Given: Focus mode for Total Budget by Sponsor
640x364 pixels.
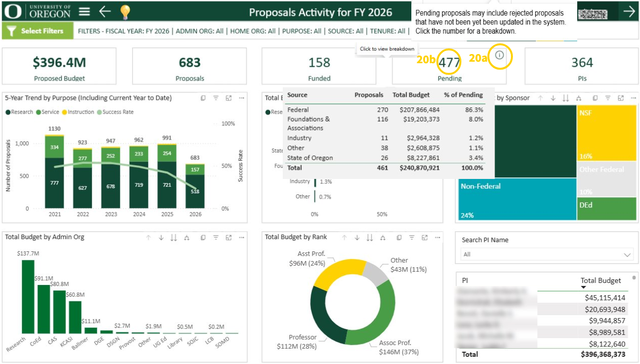Looking at the screenshot, I should 621,98.
